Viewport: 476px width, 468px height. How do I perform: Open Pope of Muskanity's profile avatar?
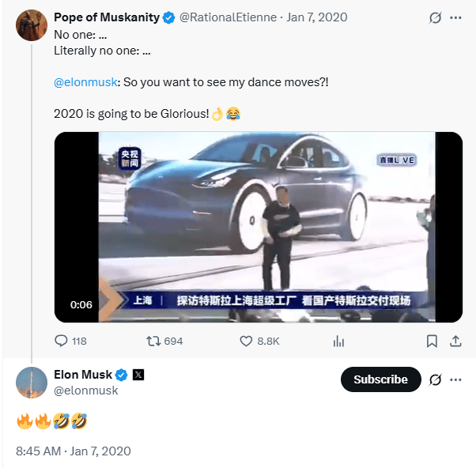point(31,26)
